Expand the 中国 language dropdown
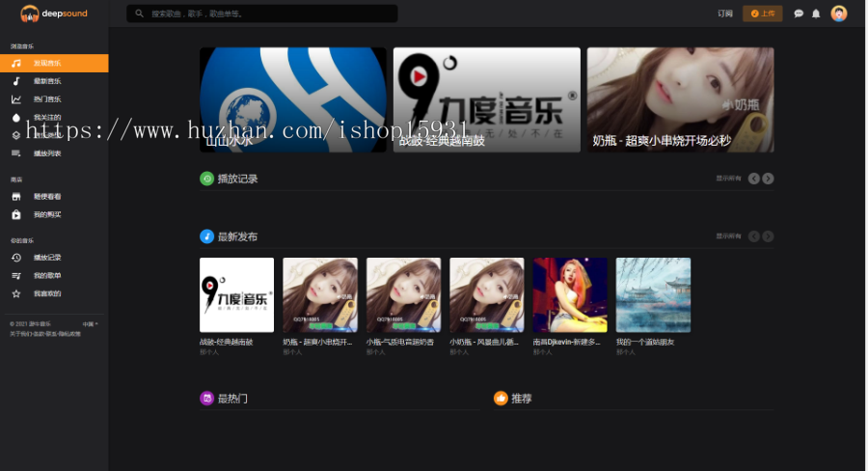 [x=91, y=324]
